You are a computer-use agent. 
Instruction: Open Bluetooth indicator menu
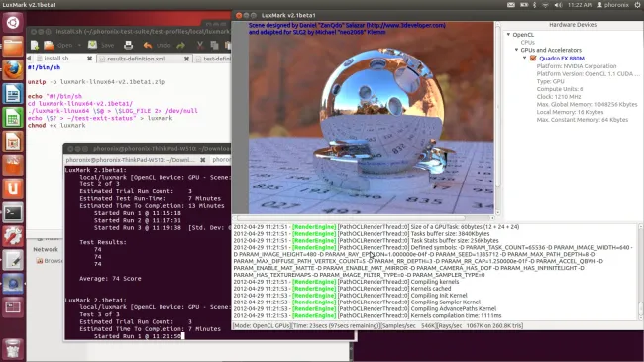534,5
